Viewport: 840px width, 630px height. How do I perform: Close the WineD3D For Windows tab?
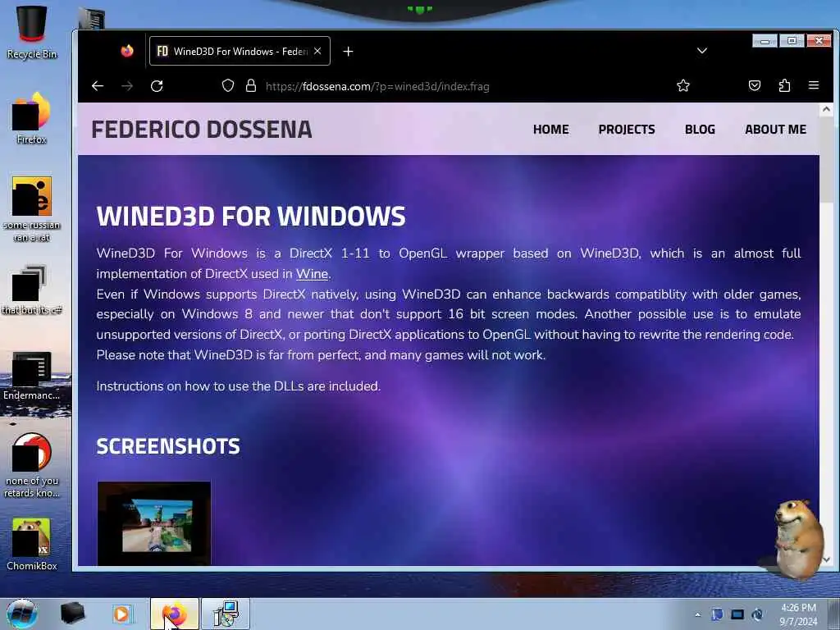(317, 52)
